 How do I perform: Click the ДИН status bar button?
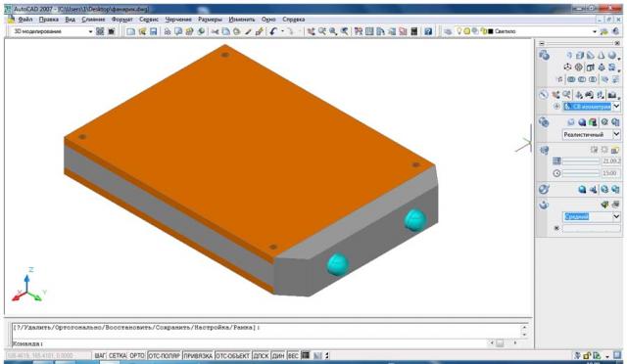(x=278, y=355)
